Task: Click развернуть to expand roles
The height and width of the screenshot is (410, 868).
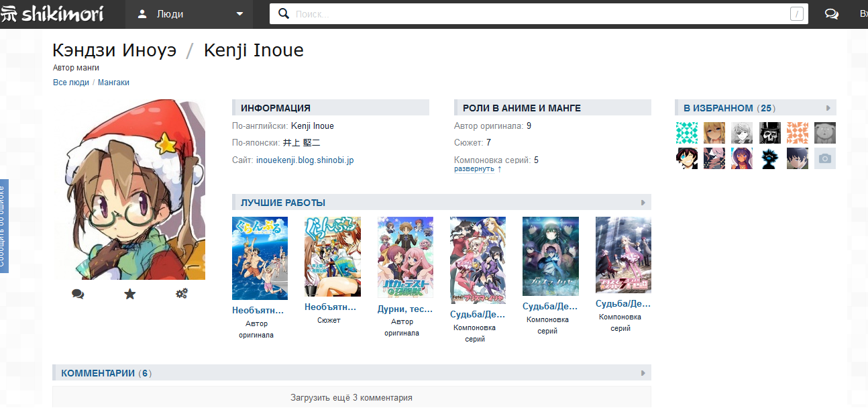Action: (x=474, y=169)
